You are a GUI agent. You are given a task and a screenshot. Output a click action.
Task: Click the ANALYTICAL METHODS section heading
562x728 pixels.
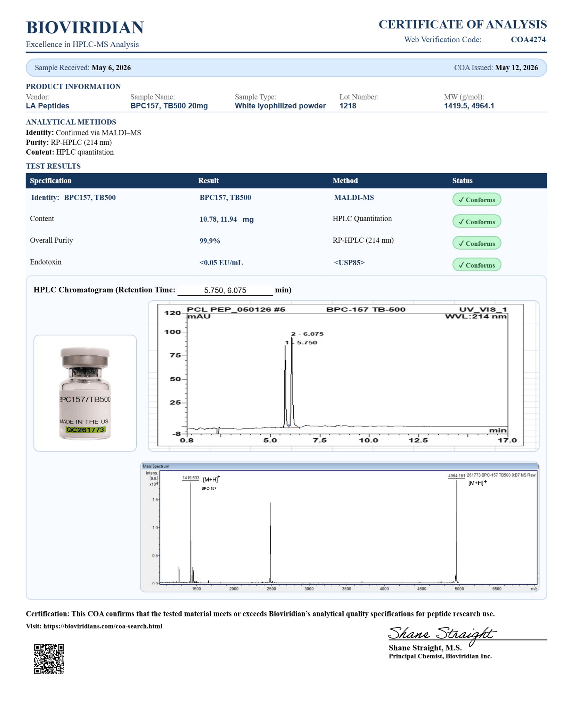(71, 122)
